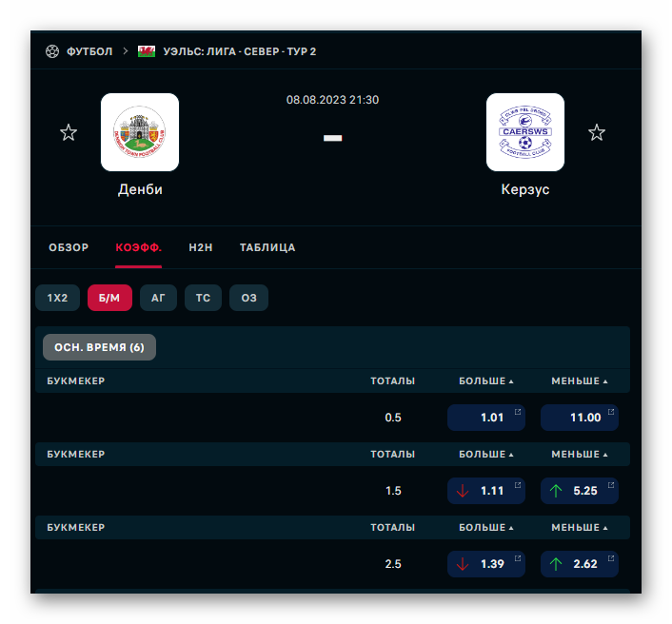The width and height of the screenshot is (672, 624).
Task: Click the red down arrow on 1.11
Action: coord(463,491)
